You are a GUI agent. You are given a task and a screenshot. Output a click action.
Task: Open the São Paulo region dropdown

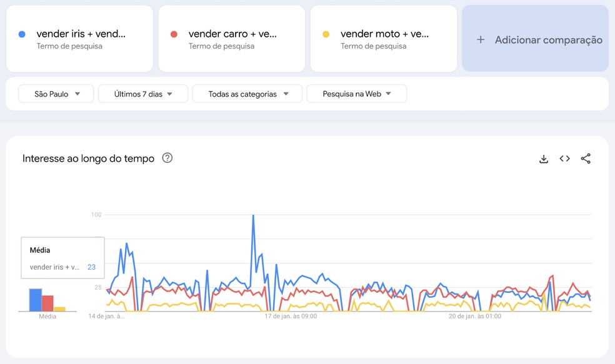pyautogui.click(x=56, y=94)
